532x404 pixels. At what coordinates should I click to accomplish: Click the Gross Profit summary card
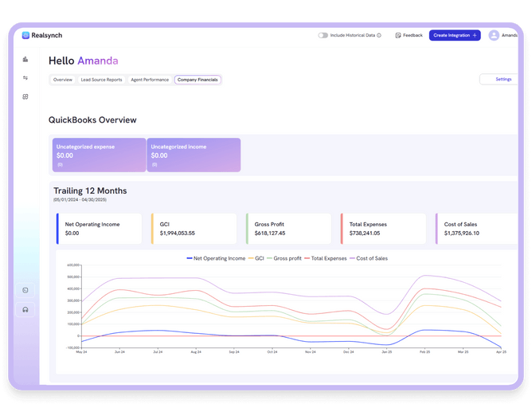pyautogui.click(x=288, y=229)
